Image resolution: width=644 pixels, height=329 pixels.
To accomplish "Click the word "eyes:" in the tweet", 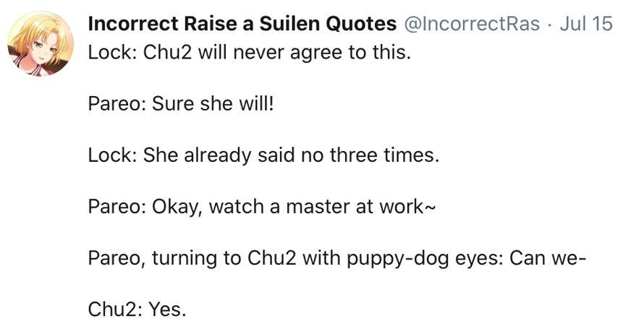I will click(481, 258).
